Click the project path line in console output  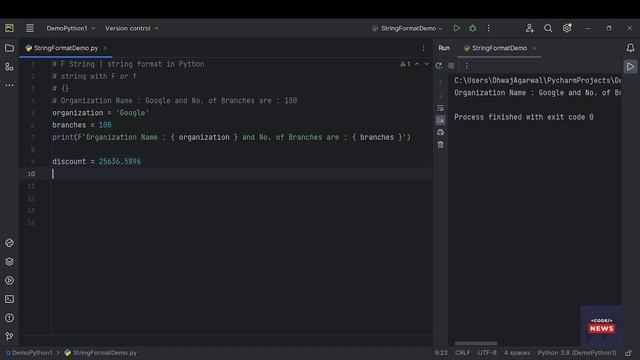pyautogui.click(x=538, y=80)
